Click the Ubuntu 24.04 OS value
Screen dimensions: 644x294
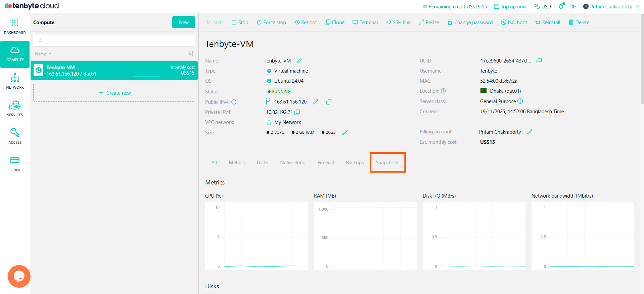tap(289, 81)
